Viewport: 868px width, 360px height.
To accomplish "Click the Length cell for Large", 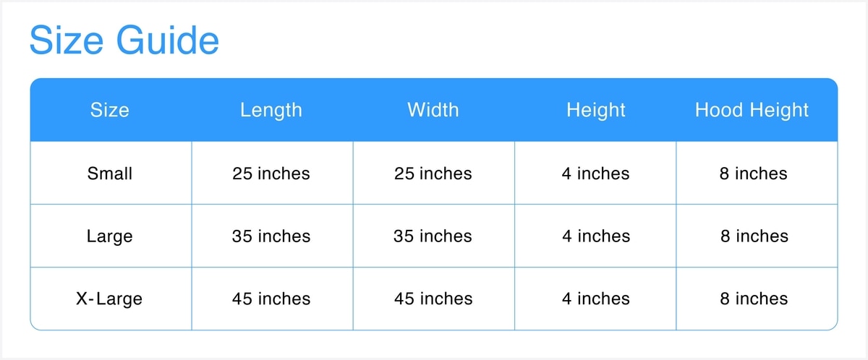I will 271,236.
